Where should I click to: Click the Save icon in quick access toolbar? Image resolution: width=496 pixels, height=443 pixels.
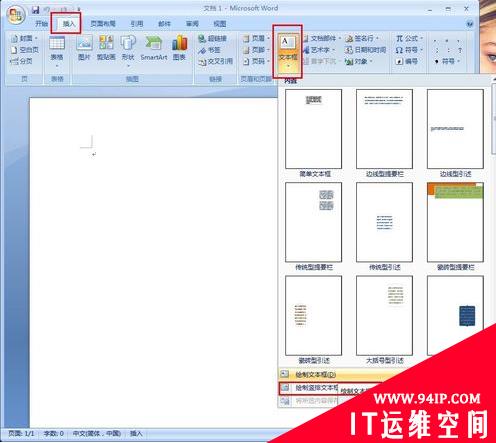coord(35,10)
